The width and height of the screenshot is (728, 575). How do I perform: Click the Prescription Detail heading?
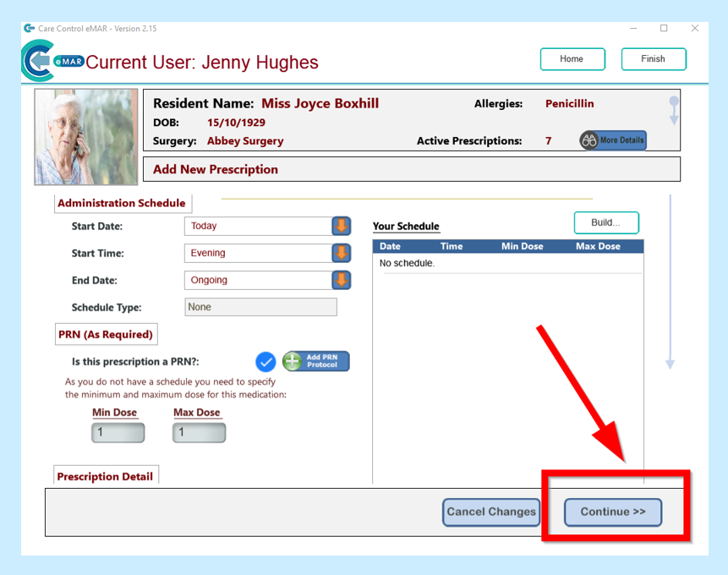105,477
